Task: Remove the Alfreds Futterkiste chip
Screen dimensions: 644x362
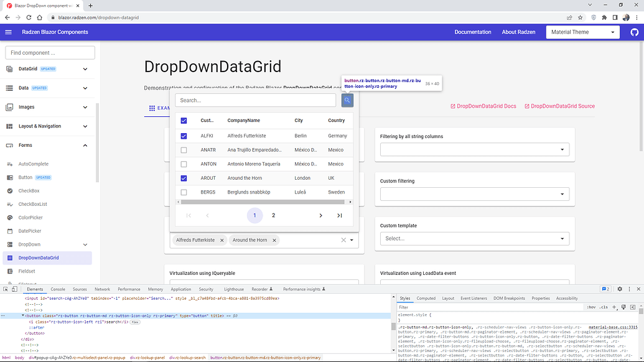Action: 220,240
